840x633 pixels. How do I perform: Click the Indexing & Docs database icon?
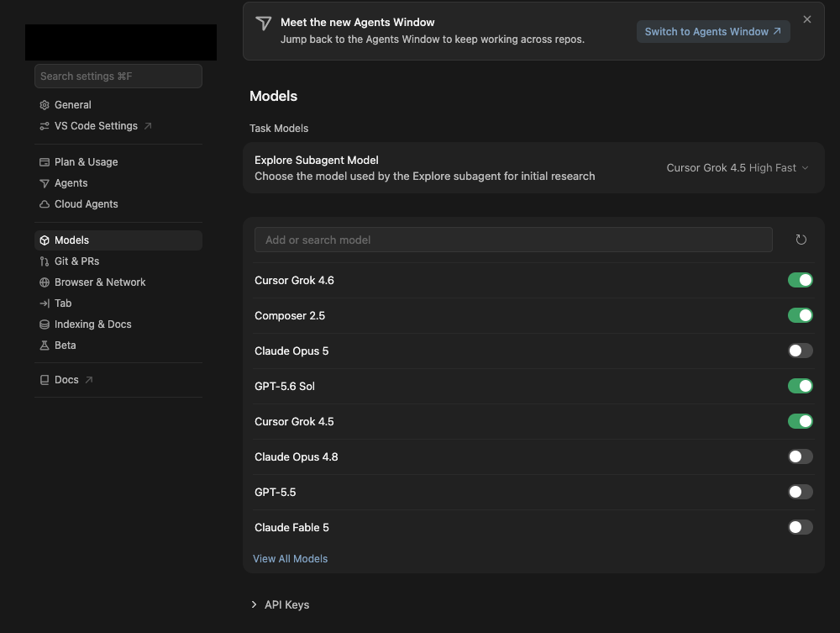[x=45, y=324]
